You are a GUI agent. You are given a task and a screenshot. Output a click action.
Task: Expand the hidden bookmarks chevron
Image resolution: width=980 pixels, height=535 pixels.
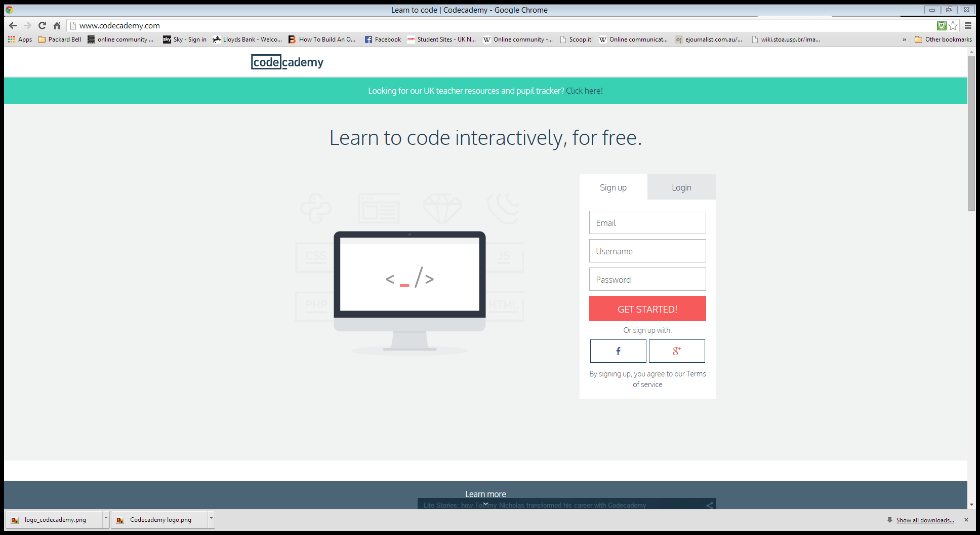click(904, 40)
